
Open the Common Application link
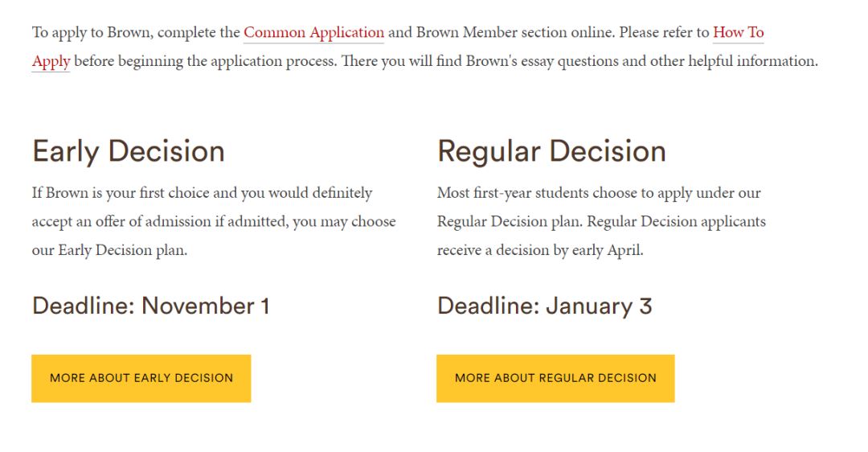tap(313, 33)
